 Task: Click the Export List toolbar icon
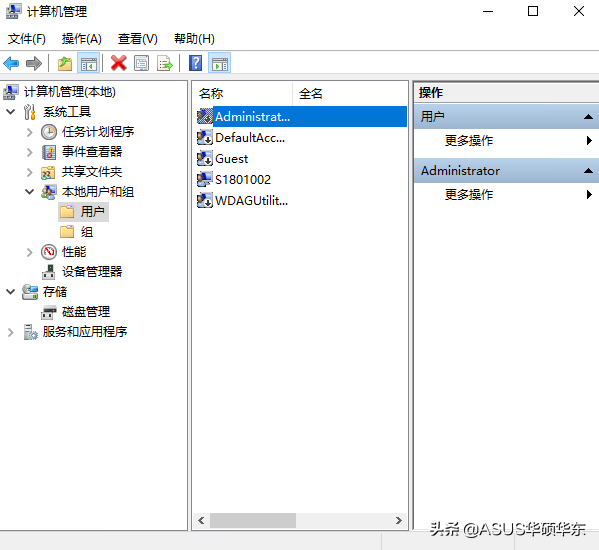coord(165,63)
